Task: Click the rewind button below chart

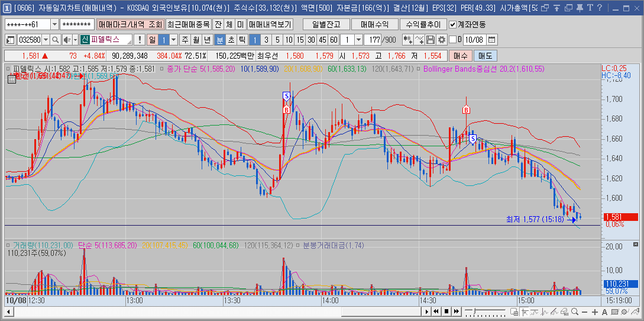Action: click(436, 312)
